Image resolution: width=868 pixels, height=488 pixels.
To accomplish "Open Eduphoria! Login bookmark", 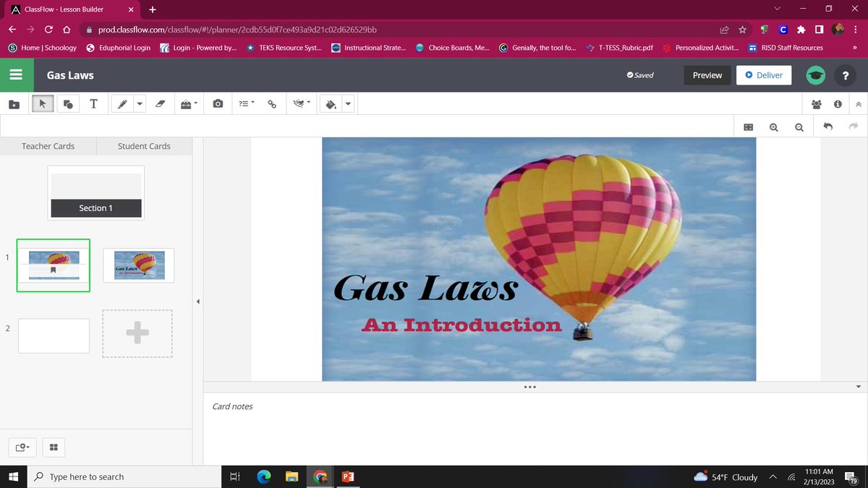I will point(118,48).
